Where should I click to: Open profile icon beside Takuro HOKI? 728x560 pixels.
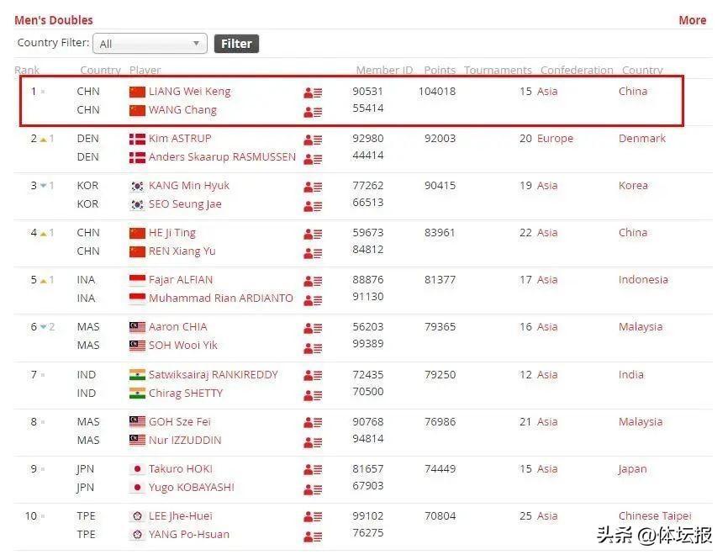click(x=313, y=470)
